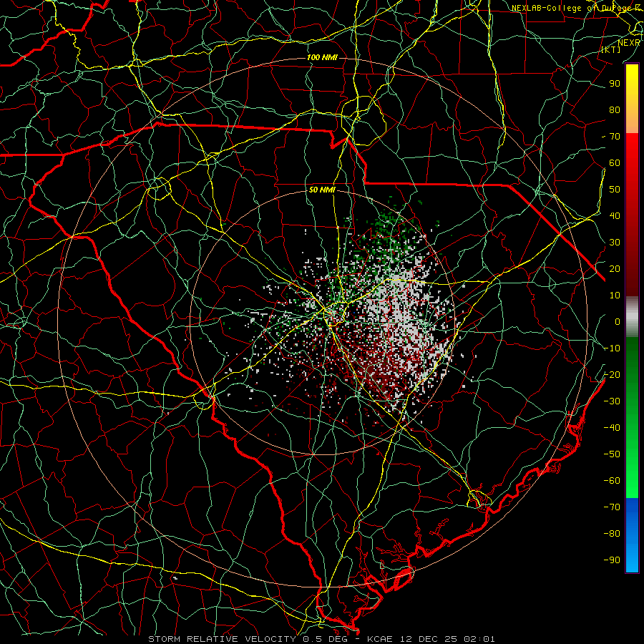Click the positive 10 scale label
Viewport: 644px width, 644px height.
click(x=615, y=296)
